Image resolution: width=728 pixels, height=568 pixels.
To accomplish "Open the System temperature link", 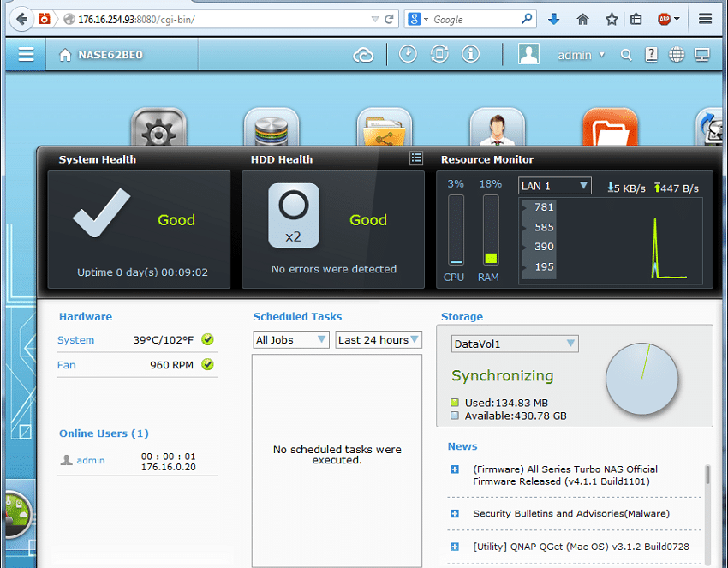I will coord(75,340).
